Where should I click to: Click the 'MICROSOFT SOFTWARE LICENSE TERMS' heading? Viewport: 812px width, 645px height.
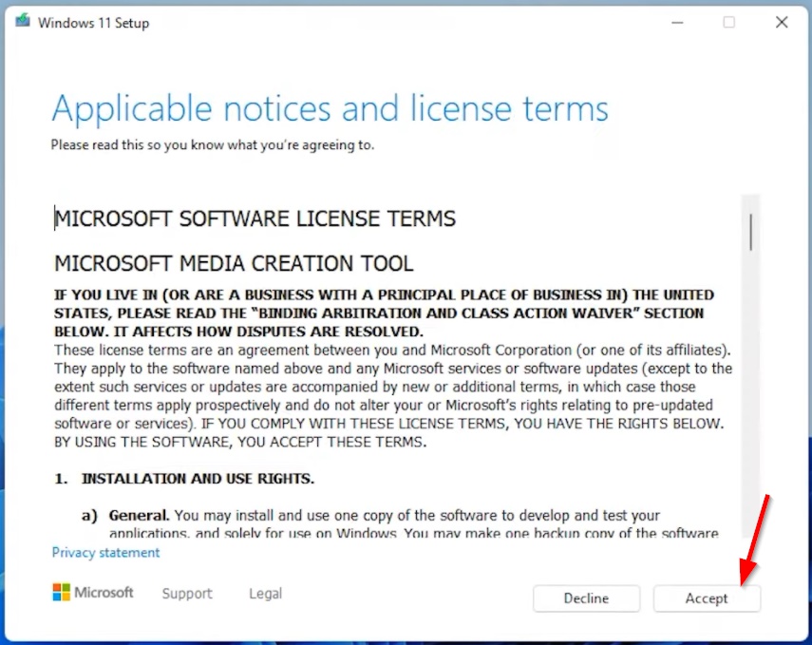(x=255, y=218)
